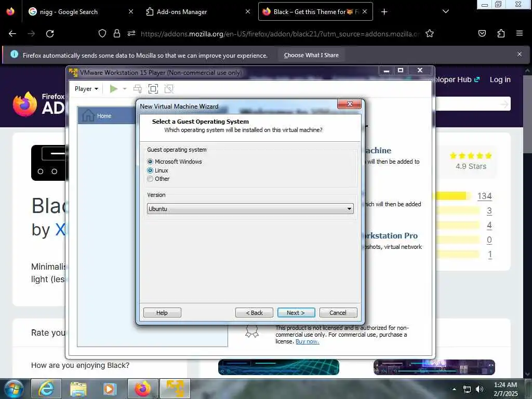Open the Ubuntu version dropdown
The height and width of the screenshot is (399, 532).
point(250,209)
